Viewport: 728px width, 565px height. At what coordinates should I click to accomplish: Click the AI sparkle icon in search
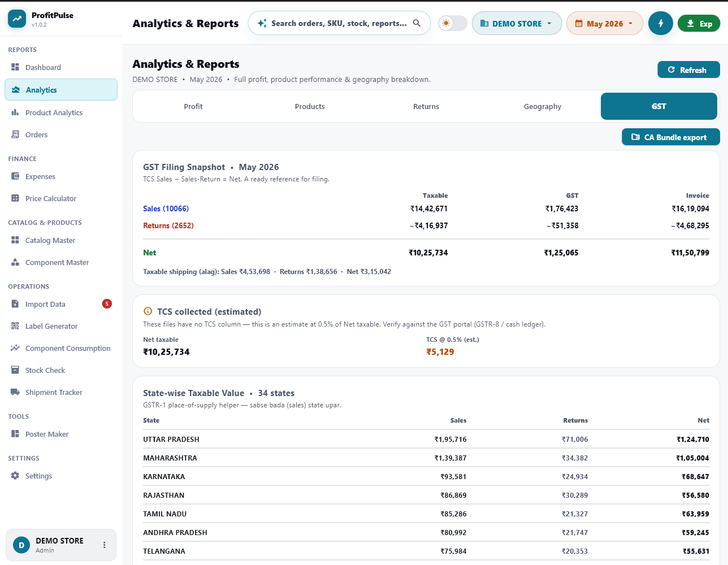pyautogui.click(x=262, y=23)
